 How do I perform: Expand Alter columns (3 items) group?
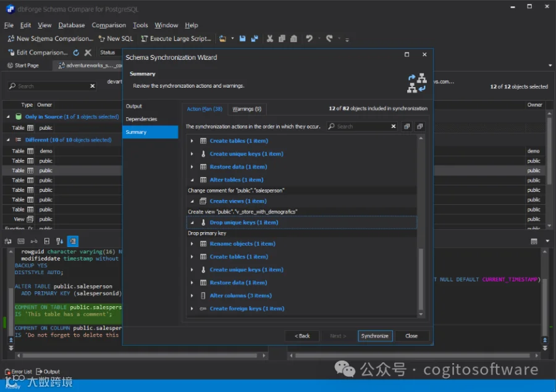(x=192, y=296)
